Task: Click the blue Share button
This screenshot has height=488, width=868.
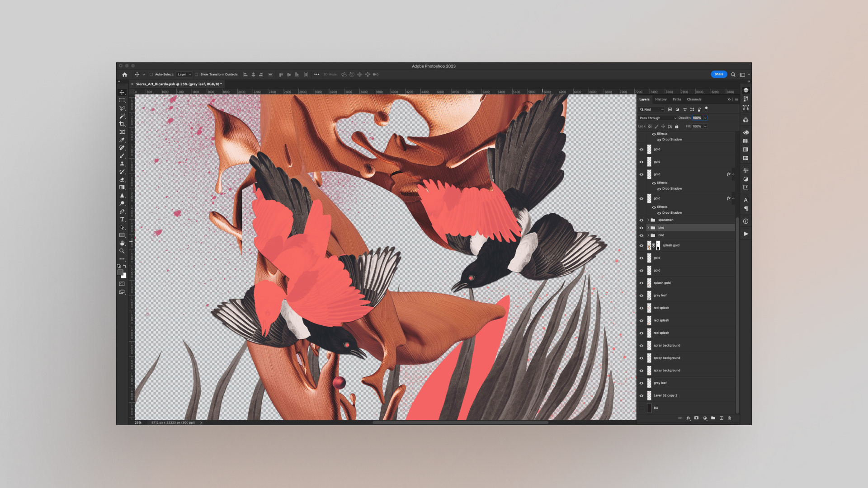Action: click(718, 74)
